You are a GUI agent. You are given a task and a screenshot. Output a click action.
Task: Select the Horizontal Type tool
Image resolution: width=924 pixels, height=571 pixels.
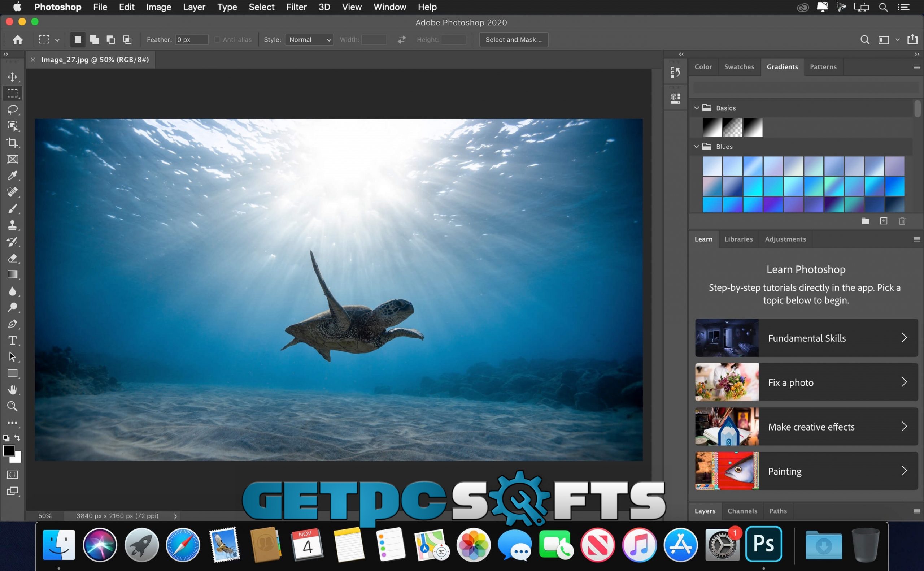(x=12, y=341)
